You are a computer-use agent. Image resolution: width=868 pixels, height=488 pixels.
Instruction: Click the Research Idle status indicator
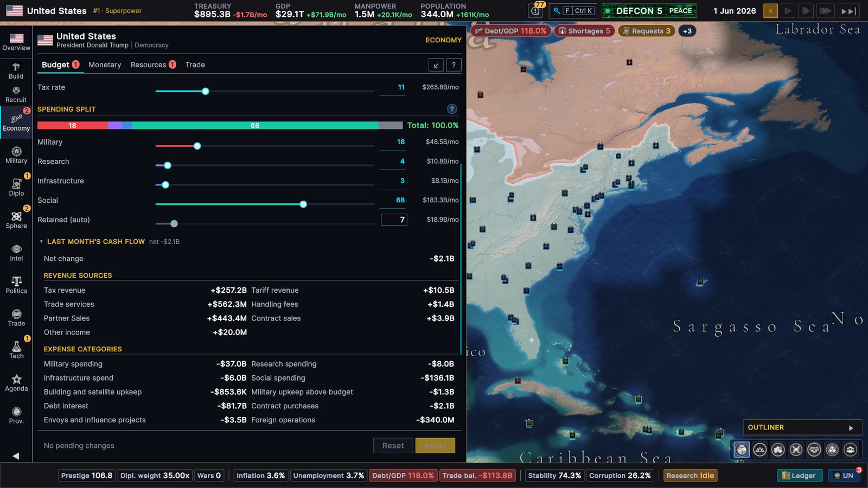[690, 476]
